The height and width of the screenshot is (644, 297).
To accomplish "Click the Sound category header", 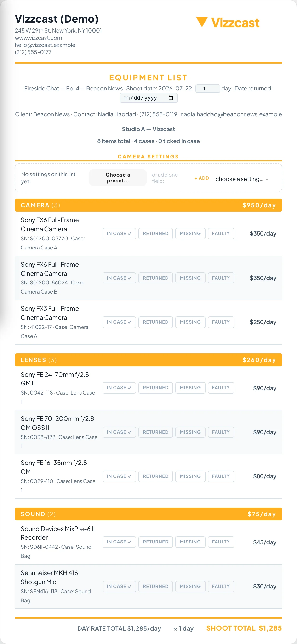I will pos(148,514).
